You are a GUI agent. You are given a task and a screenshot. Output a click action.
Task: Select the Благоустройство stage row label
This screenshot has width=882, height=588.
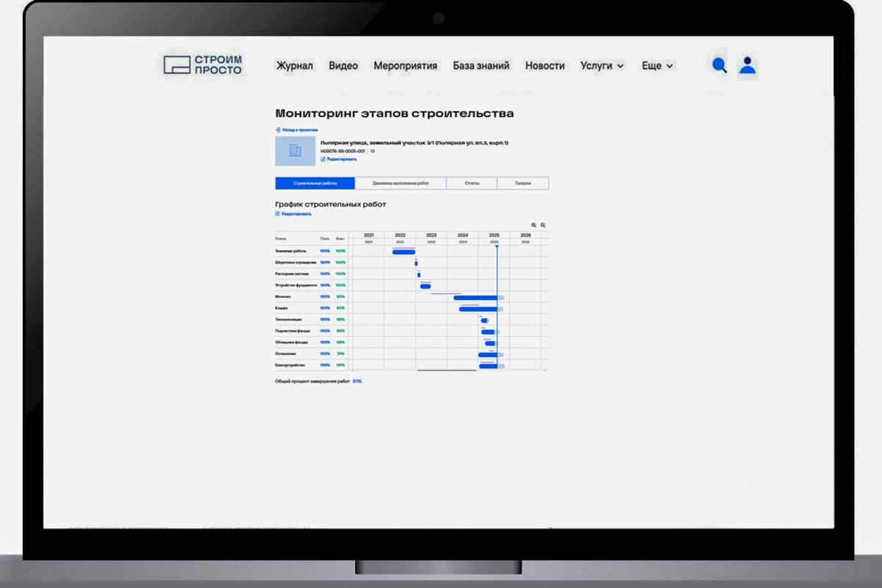point(290,365)
